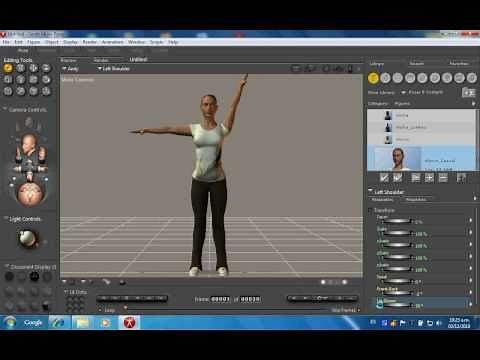480x360 pixels.
Task: Select the Color editing tool
Action: point(46,79)
